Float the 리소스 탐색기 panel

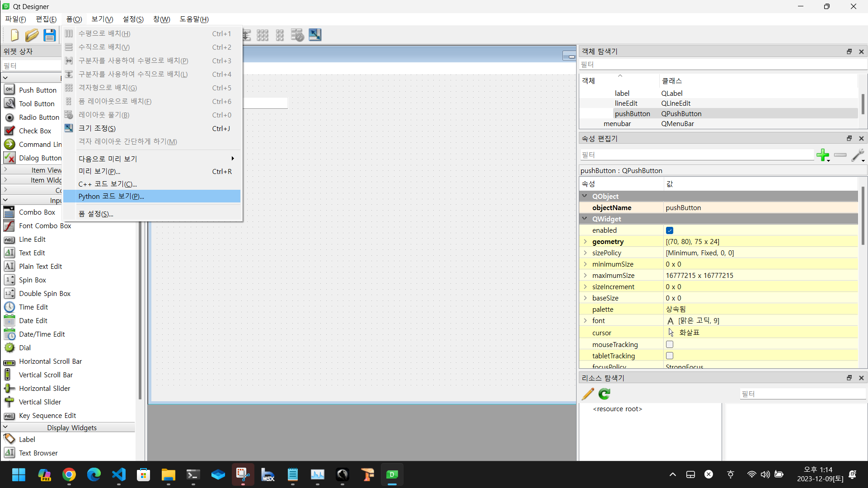point(849,378)
